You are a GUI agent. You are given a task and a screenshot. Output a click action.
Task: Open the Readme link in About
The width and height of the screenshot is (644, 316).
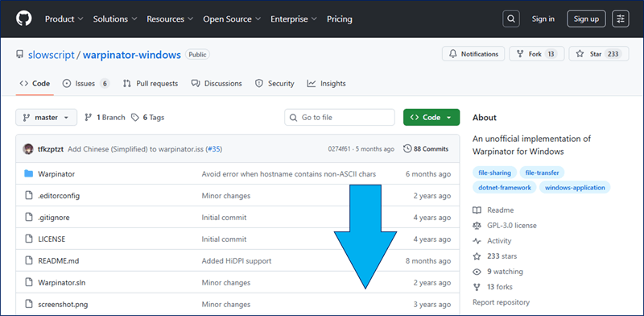coord(493,210)
